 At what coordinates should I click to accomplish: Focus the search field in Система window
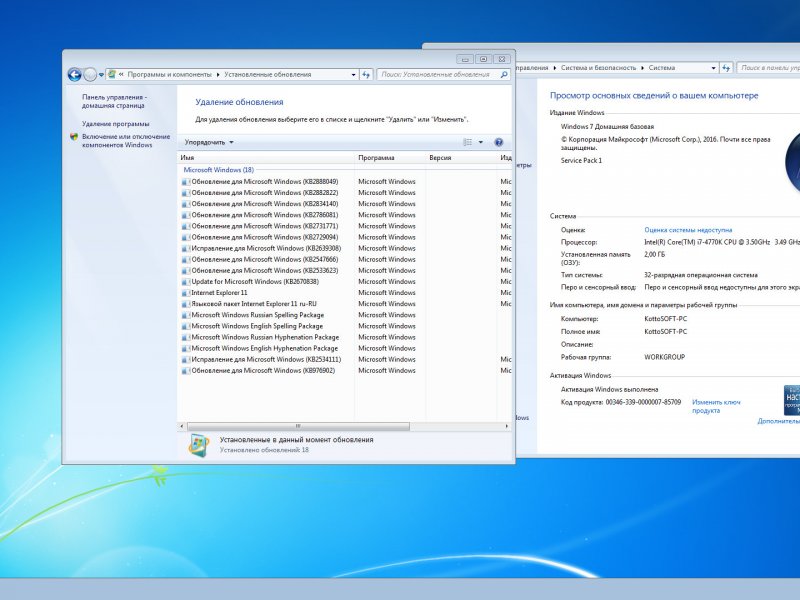click(x=768, y=68)
